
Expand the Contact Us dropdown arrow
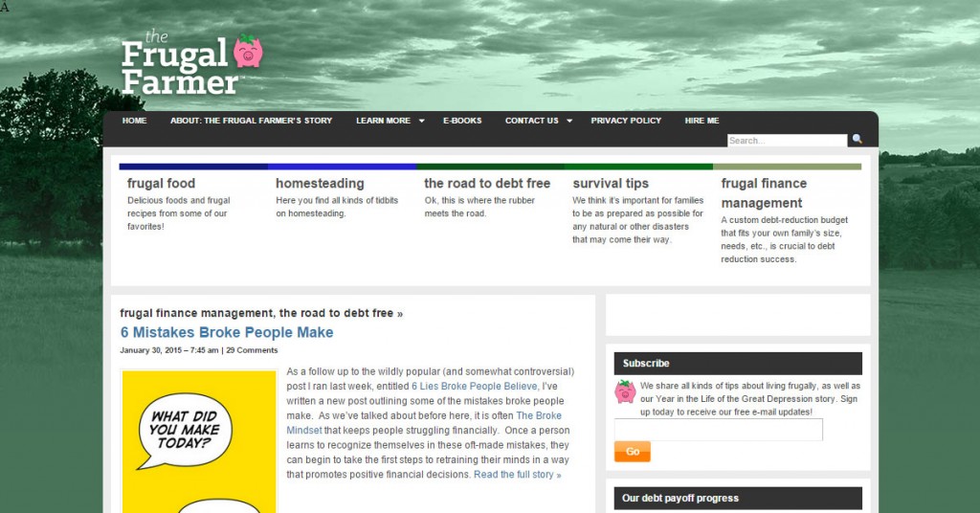tap(568, 122)
